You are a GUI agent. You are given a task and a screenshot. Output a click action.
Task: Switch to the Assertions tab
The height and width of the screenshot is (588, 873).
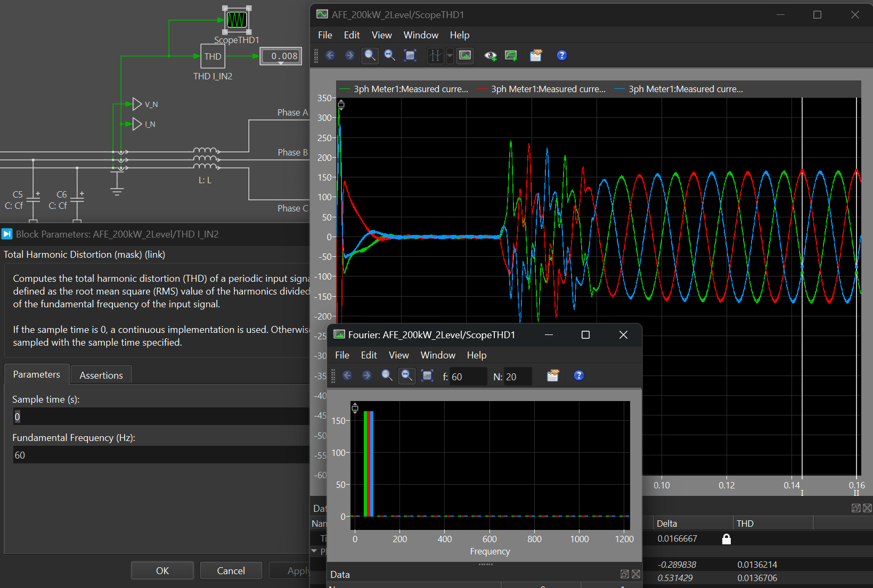[x=101, y=375]
